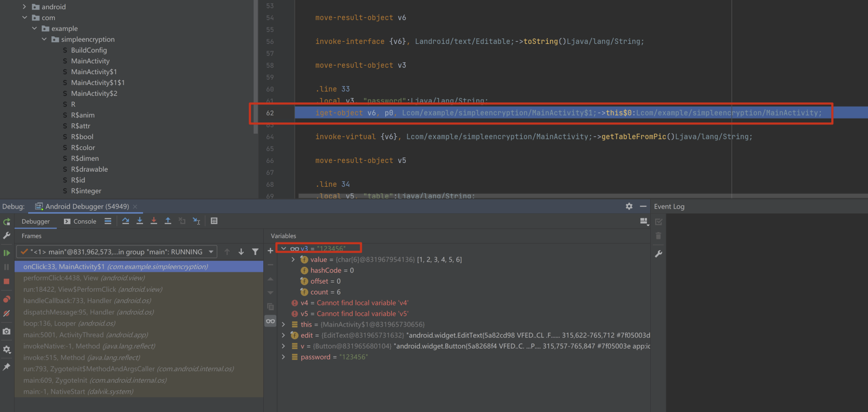This screenshot has height=412, width=868.
Task: Click the Step Out button
Action: pyautogui.click(x=168, y=221)
